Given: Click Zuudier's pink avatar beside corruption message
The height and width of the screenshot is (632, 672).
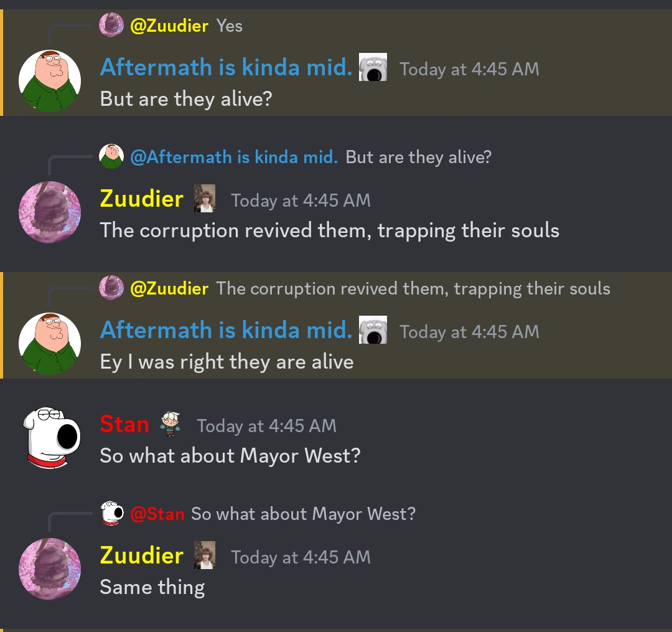Looking at the screenshot, I should pyautogui.click(x=50, y=212).
